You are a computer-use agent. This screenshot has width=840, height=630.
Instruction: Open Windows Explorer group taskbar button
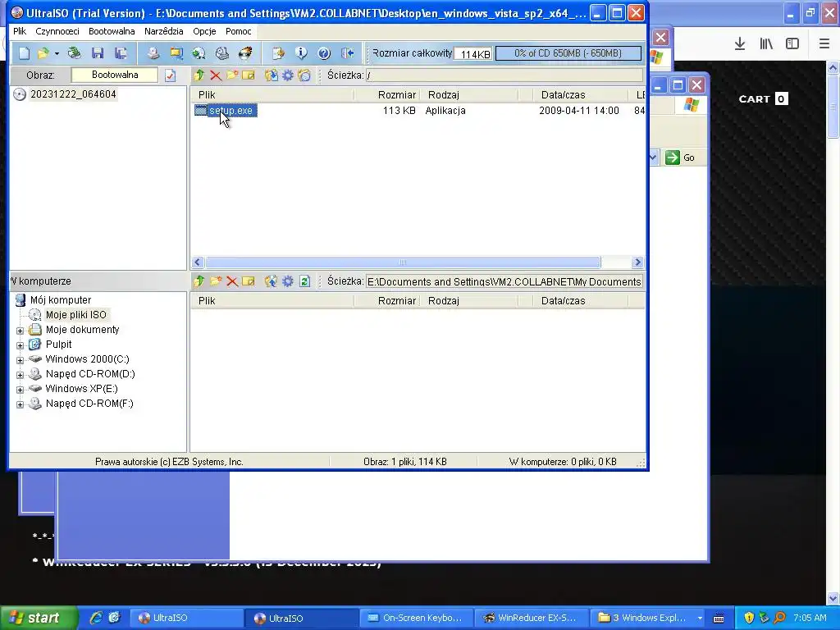tap(648, 618)
